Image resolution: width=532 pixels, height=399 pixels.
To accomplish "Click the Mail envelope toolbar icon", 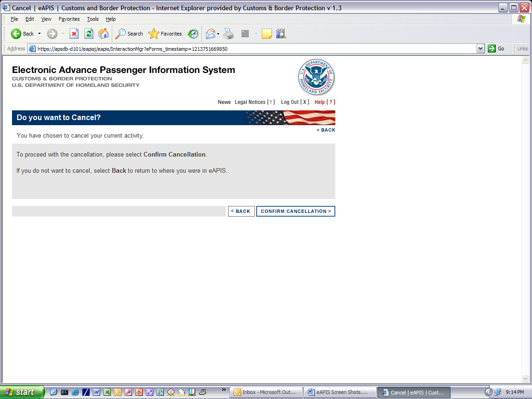I will [x=211, y=34].
